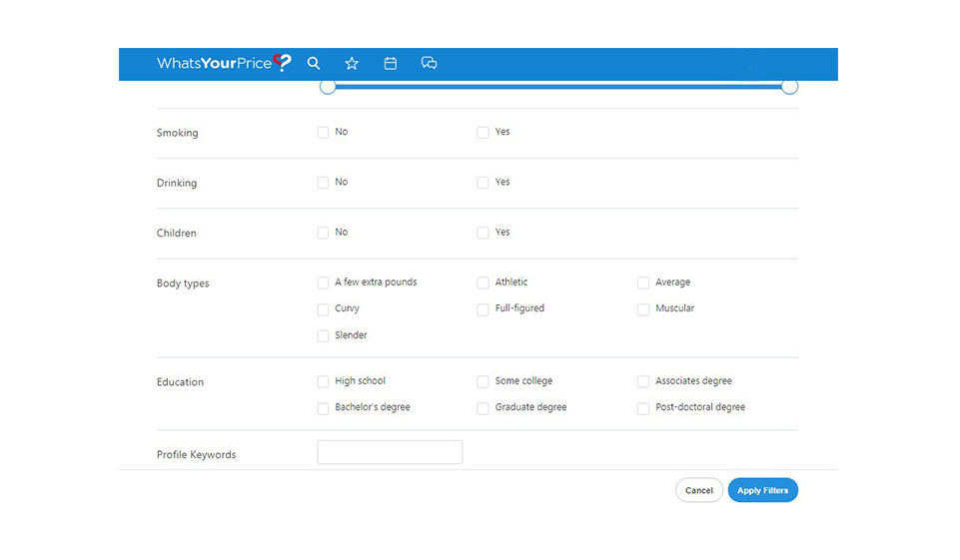Open the calendar icon in header
Viewport: 960px width, 560px height.
coord(391,63)
